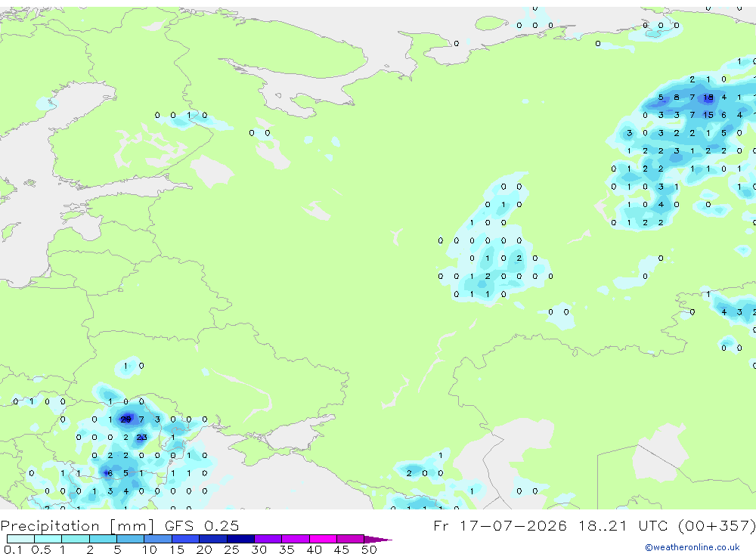The width and height of the screenshot is (756, 554).
Task: Pick the 25–30 mm legend color swatch
Action: (x=240, y=539)
